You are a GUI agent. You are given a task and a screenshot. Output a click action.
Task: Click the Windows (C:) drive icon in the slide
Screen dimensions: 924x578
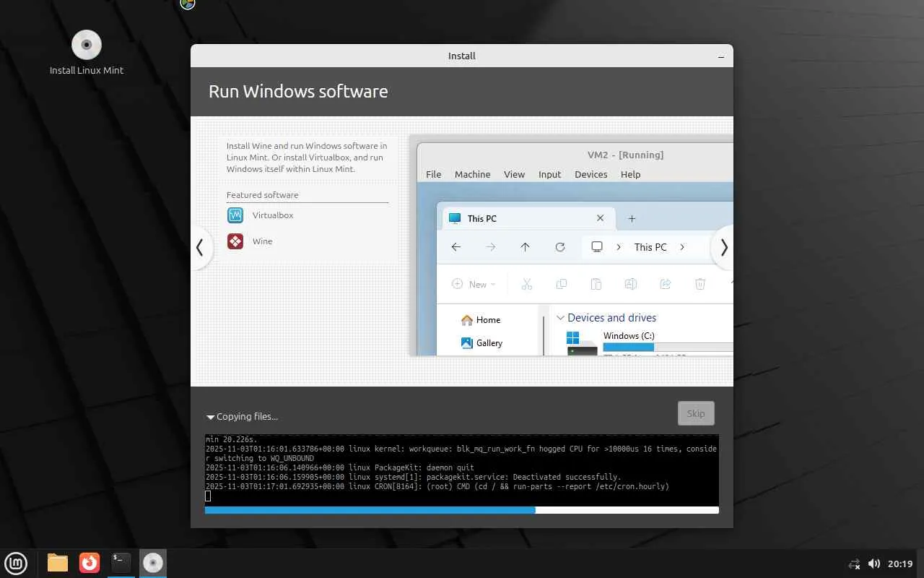(x=582, y=344)
